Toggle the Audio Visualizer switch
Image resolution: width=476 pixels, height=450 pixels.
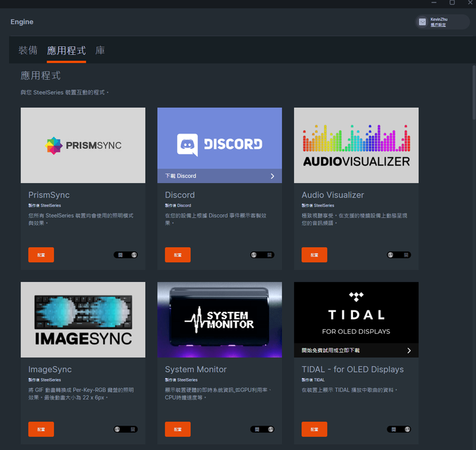point(399,255)
